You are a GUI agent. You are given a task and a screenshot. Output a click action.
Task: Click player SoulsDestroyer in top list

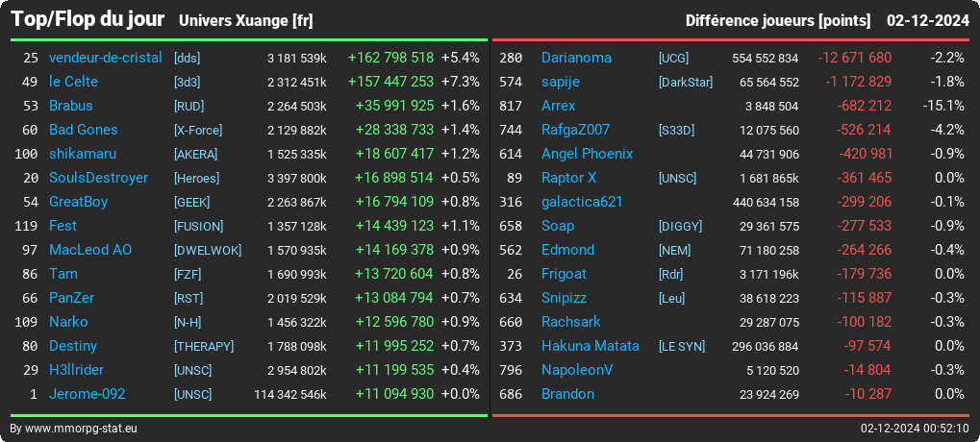click(99, 178)
